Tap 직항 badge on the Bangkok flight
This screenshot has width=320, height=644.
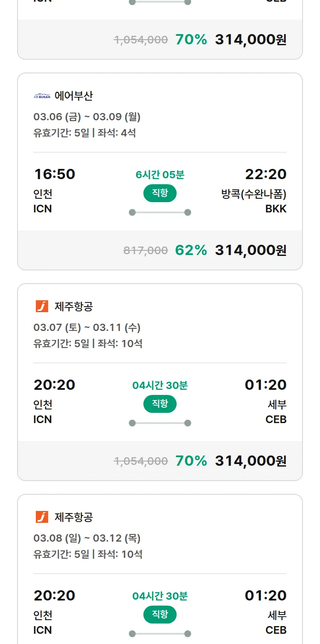[x=160, y=193]
